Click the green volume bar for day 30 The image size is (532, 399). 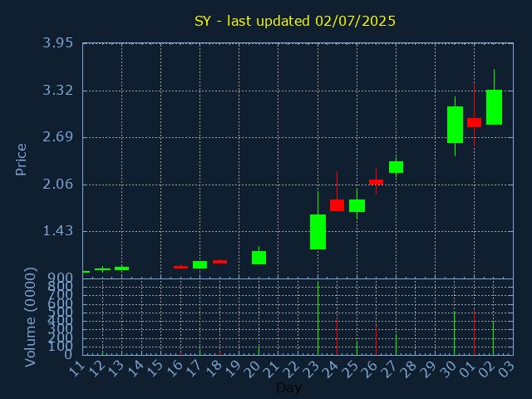pyautogui.click(x=455, y=332)
